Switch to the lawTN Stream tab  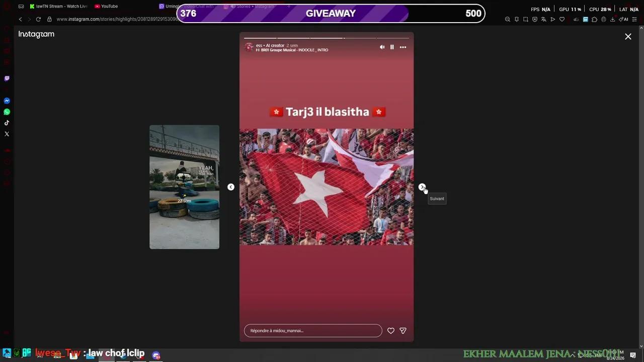click(58, 6)
